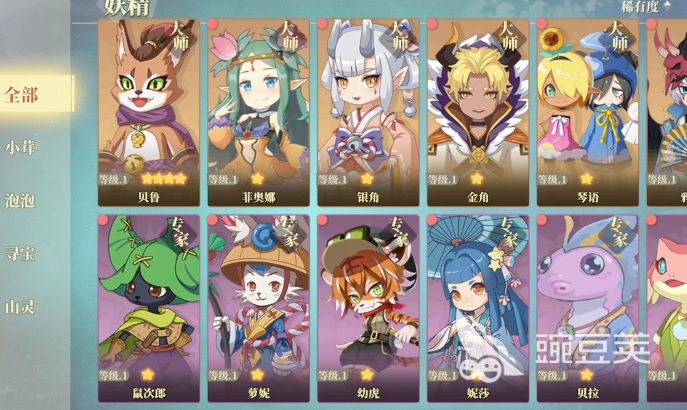This screenshot has width=687, height=410.
Task: Open the 泡泡 category tab
Action: [x=20, y=201]
